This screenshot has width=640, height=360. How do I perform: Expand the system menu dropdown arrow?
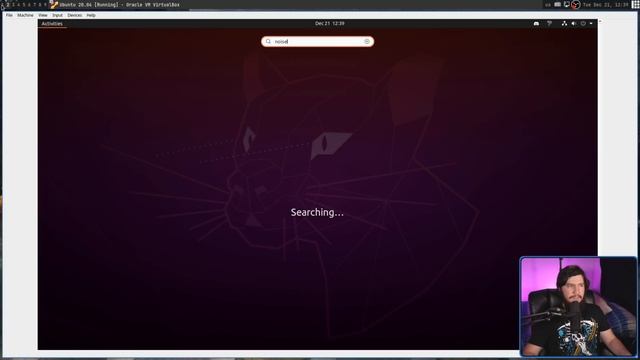[x=591, y=24]
